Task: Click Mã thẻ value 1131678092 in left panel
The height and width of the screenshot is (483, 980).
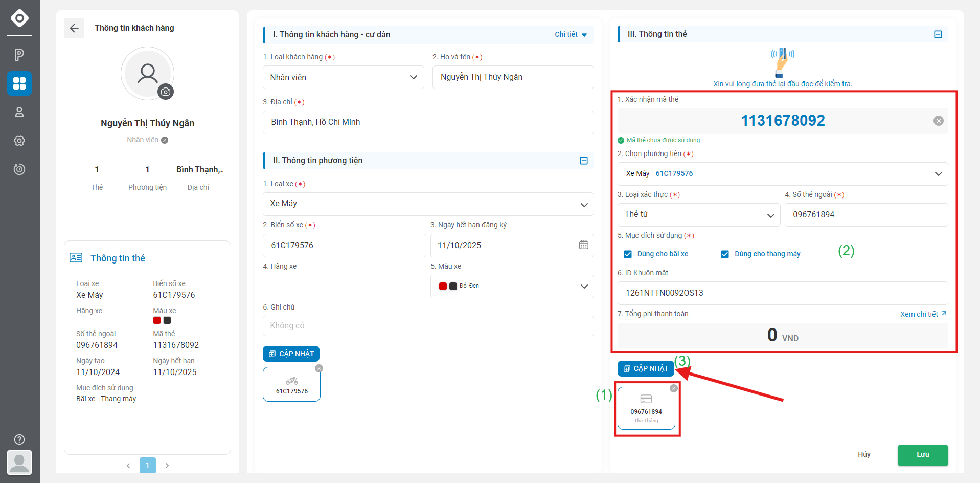Action: point(176,345)
